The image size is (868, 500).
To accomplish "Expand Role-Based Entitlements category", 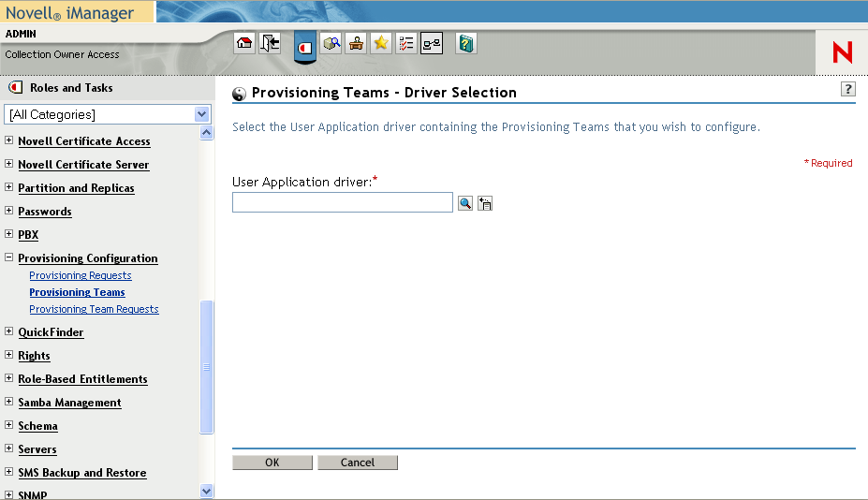I will (8, 377).
